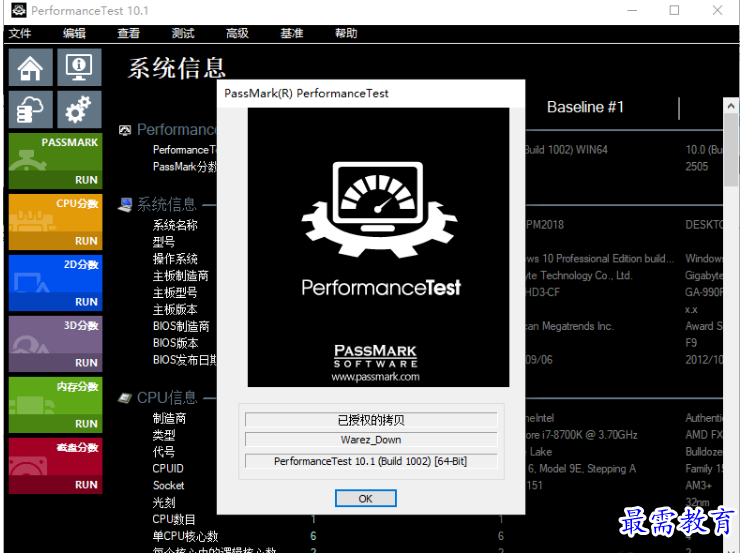Image resolution: width=743 pixels, height=553 pixels.
Task: Click the i7-8700K @ 3.70GHz value
Action: click(581, 435)
